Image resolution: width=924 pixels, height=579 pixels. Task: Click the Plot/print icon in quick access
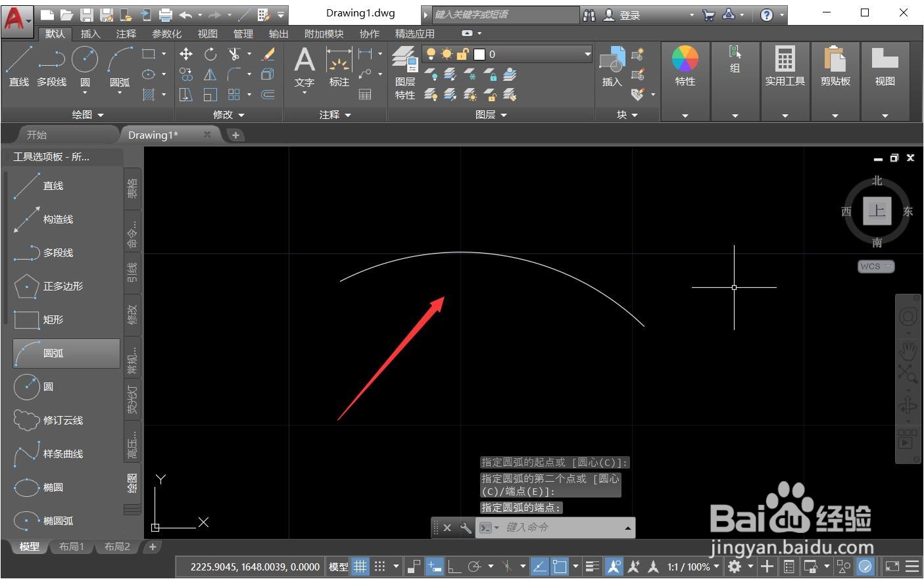(166, 14)
